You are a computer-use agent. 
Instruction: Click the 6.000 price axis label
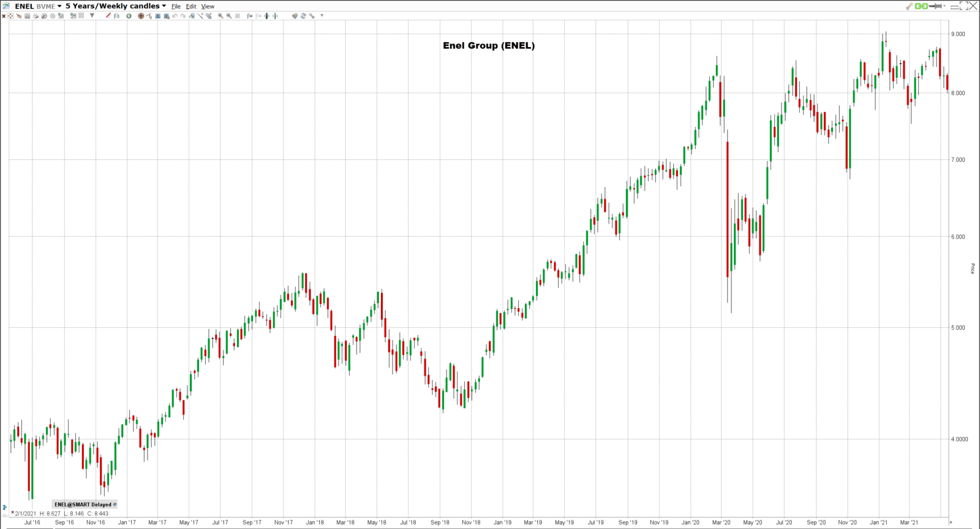coord(958,237)
